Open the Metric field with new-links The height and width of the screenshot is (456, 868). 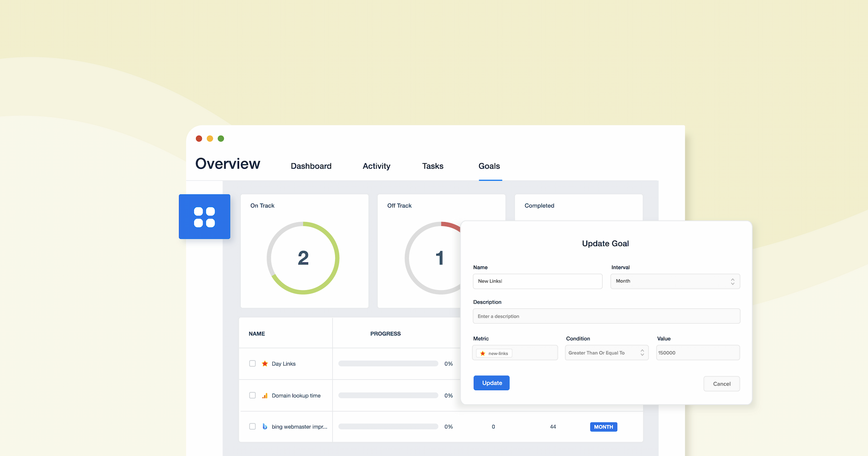(514, 353)
